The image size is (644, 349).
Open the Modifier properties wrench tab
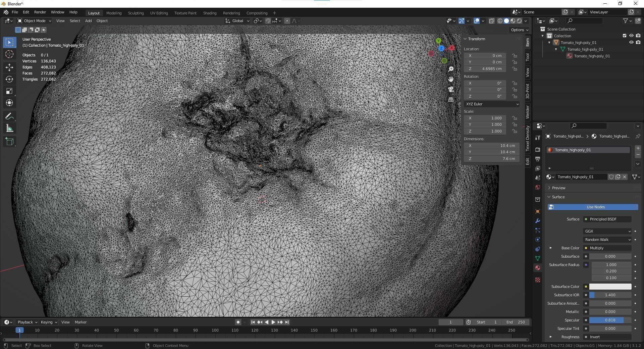coord(538,221)
